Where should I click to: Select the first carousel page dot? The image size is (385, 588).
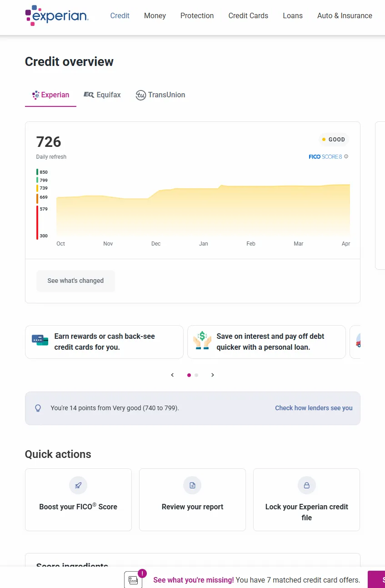pyautogui.click(x=189, y=375)
